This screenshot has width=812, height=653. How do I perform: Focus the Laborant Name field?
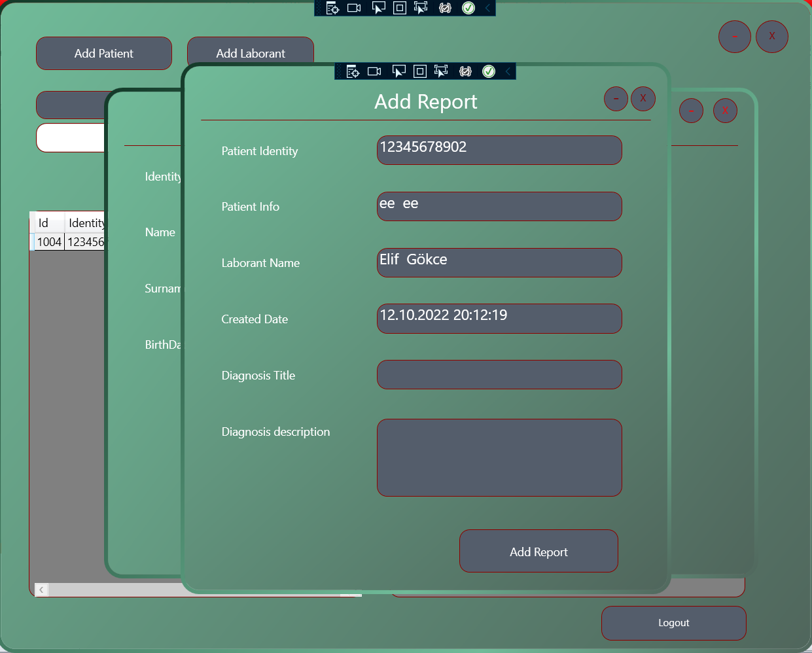click(x=499, y=263)
